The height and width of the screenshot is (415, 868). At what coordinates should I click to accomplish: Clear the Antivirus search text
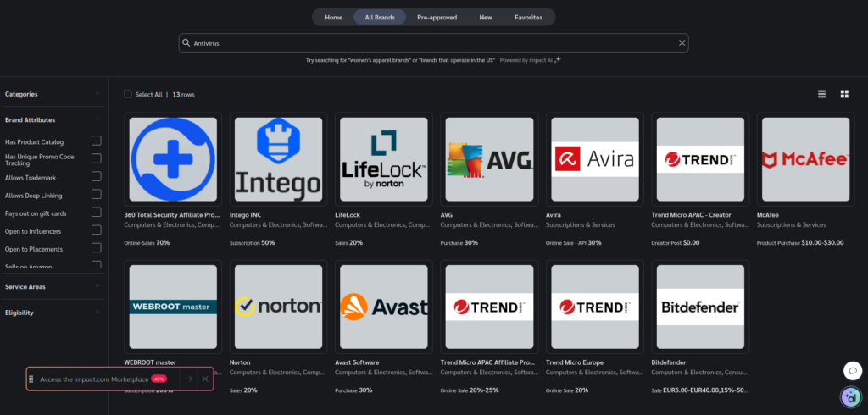682,42
